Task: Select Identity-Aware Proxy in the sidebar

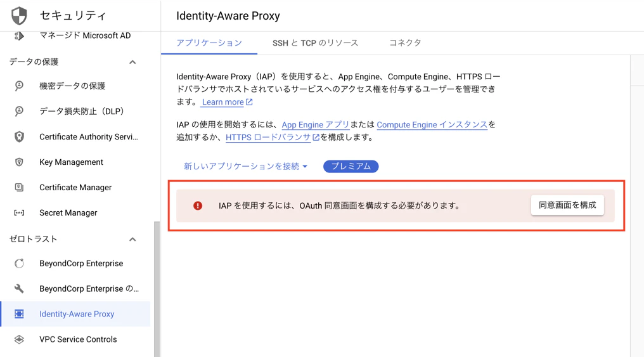Action: [x=75, y=315]
